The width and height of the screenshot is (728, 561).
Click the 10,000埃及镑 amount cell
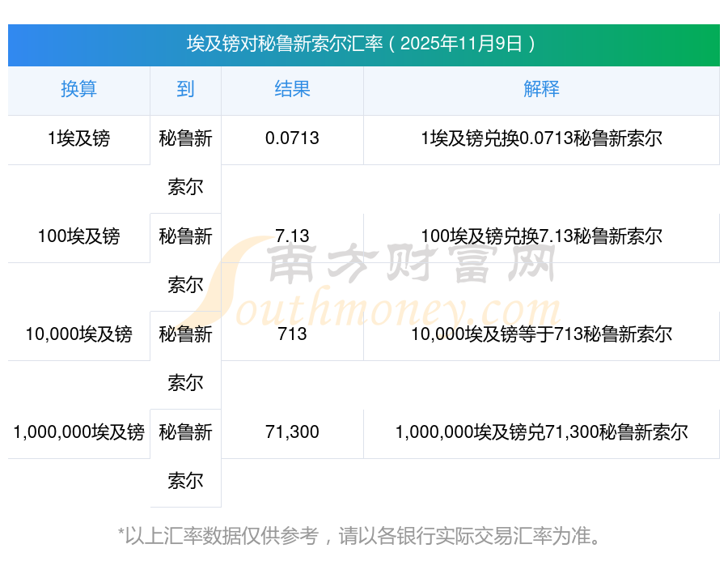78,334
